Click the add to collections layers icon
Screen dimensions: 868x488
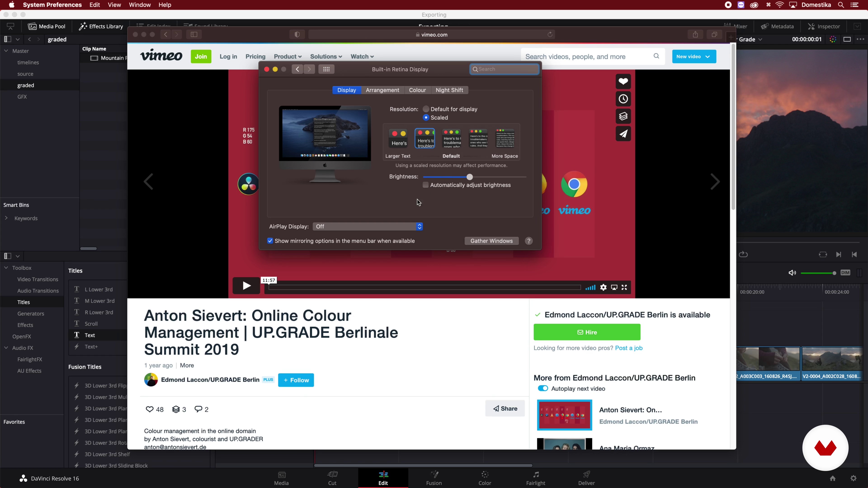[x=623, y=116]
